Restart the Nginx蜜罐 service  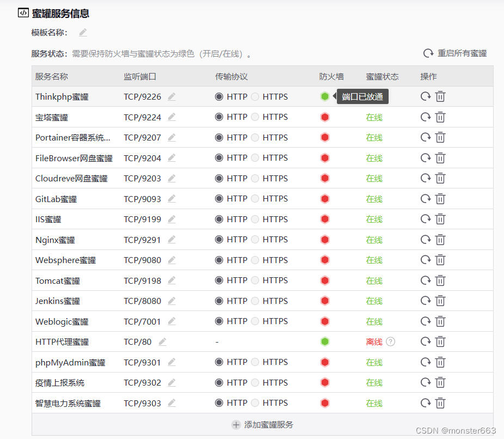(x=426, y=240)
